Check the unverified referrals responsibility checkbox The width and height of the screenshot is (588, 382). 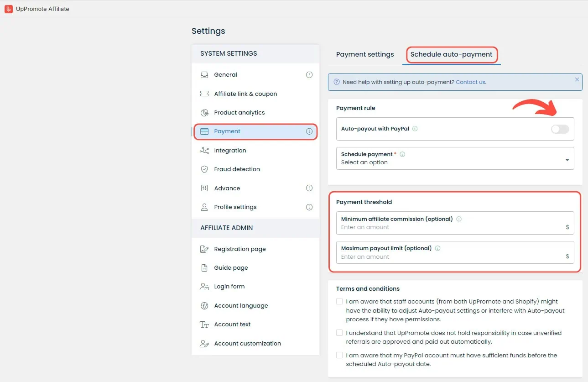[339, 333]
